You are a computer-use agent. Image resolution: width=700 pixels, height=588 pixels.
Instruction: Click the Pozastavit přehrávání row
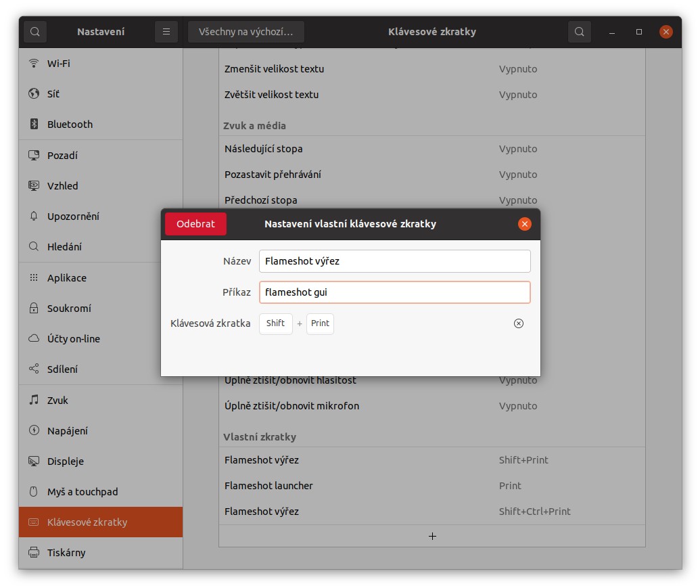tap(432, 175)
